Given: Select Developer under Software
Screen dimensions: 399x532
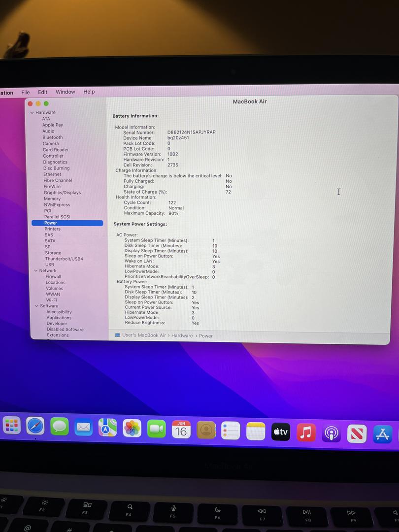Looking at the screenshot, I should (x=57, y=323).
